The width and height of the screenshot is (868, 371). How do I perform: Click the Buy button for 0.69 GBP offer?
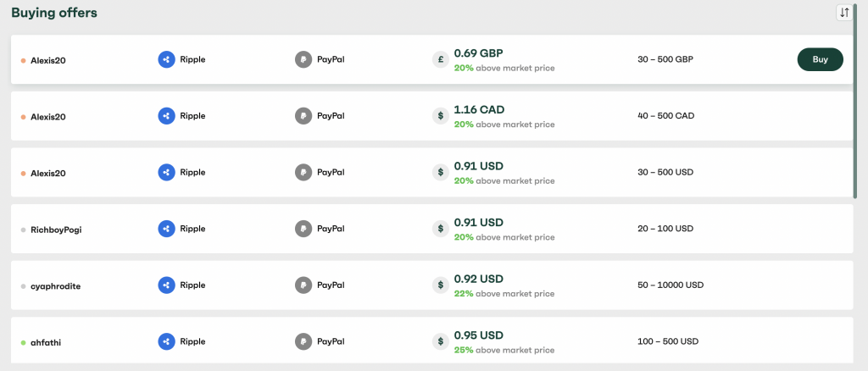point(820,59)
